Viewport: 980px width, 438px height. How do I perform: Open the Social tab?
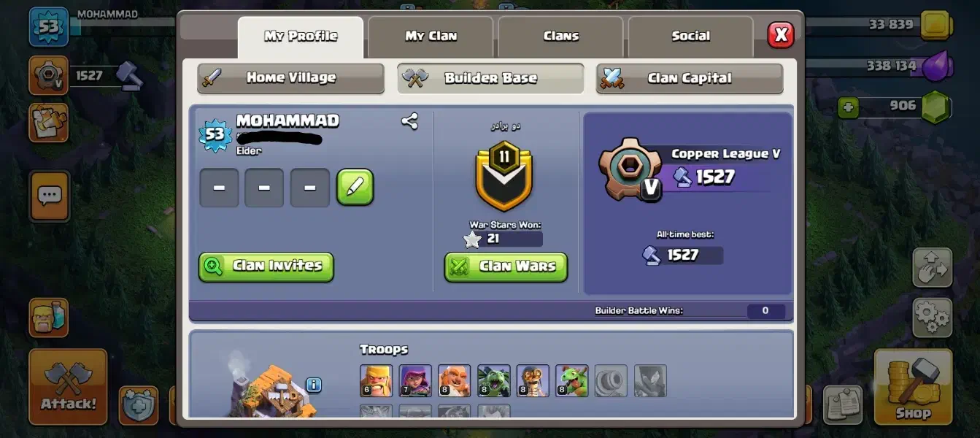tap(690, 36)
